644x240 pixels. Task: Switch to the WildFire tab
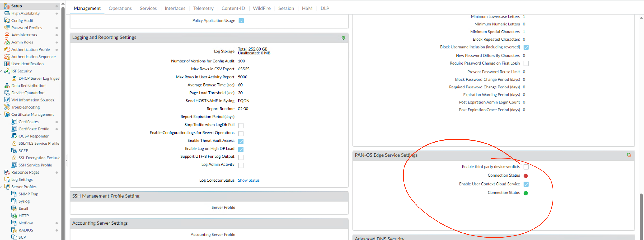(262, 8)
